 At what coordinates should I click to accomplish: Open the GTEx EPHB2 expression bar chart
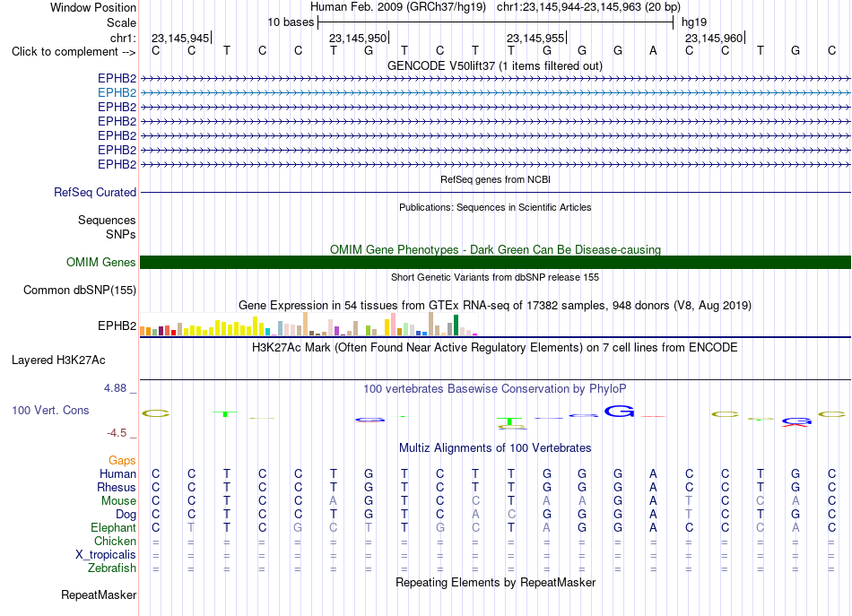point(309,324)
